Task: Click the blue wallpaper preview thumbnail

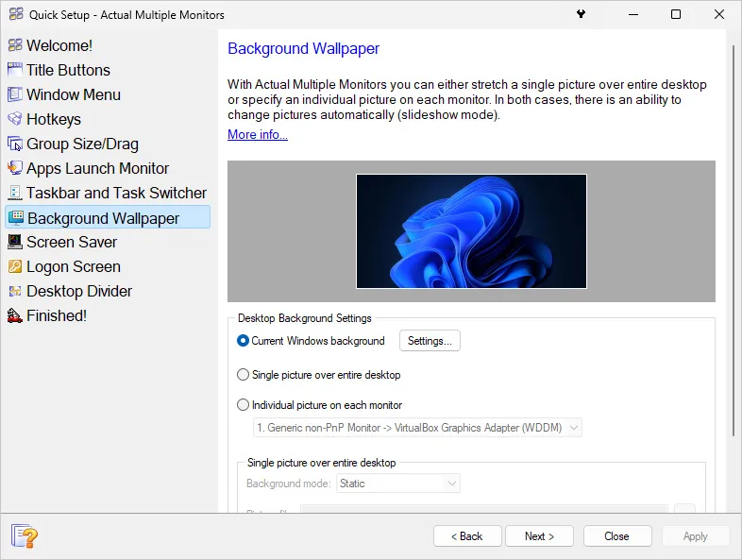Action: pyautogui.click(x=471, y=231)
